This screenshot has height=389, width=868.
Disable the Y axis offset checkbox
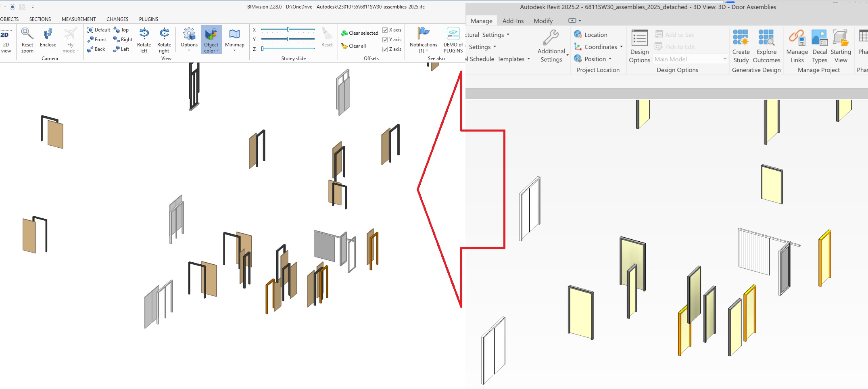click(384, 39)
